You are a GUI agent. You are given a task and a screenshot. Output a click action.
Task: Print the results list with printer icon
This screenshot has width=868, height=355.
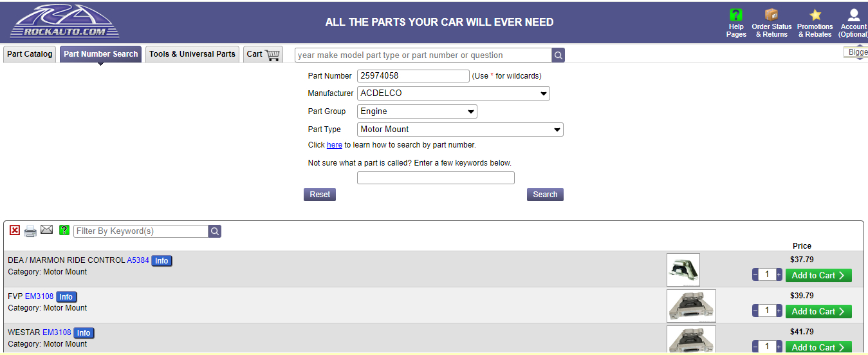(30, 231)
